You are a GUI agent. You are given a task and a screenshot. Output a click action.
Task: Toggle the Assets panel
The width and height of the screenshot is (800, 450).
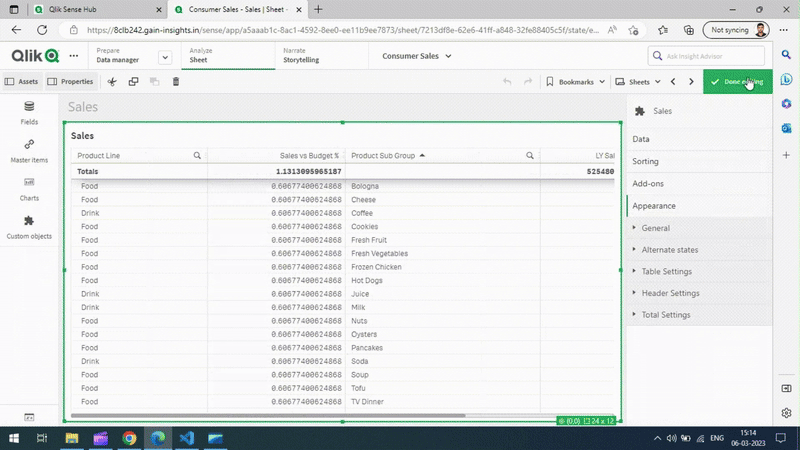tap(21, 82)
